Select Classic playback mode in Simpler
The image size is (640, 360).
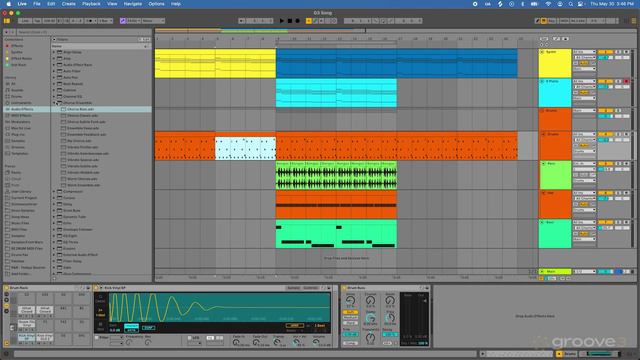(x=100, y=299)
